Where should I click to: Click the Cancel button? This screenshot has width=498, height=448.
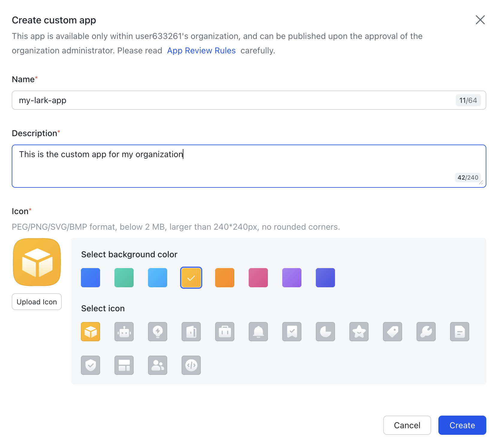coord(407,425)
